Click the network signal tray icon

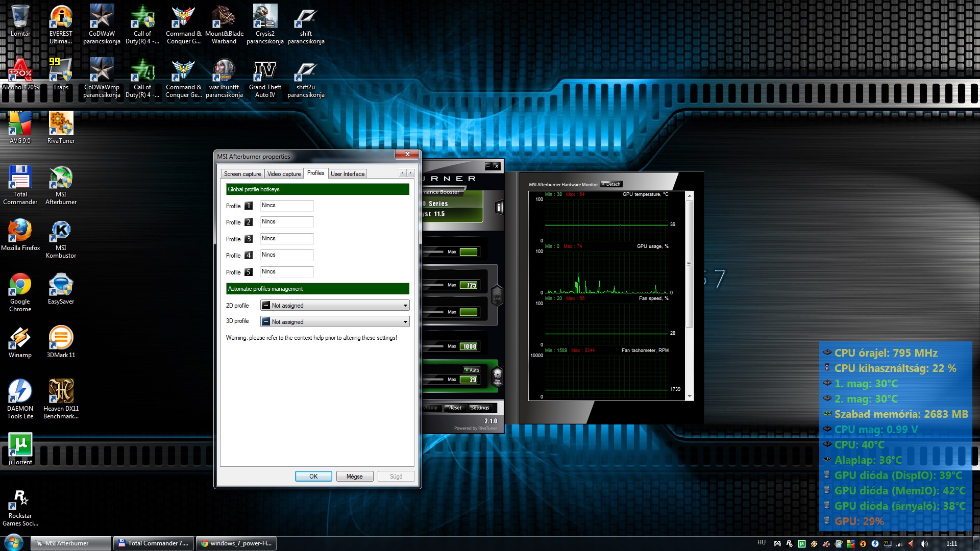[900, 544]
